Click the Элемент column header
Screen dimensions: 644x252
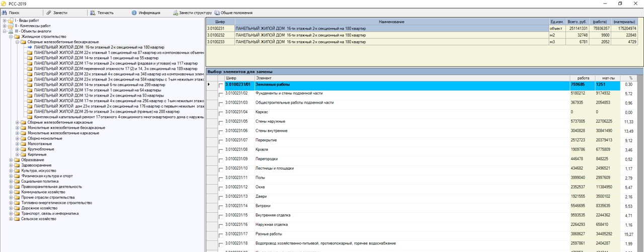coord(412,78)
